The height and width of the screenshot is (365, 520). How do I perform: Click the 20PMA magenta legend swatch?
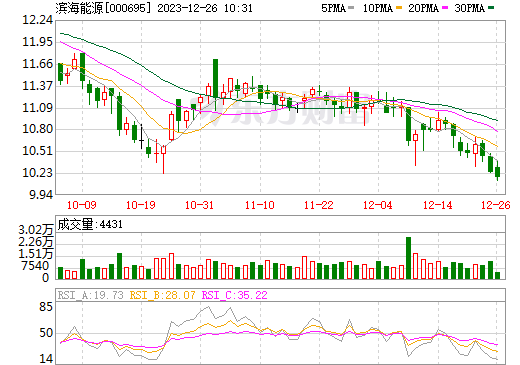(445, 8)
